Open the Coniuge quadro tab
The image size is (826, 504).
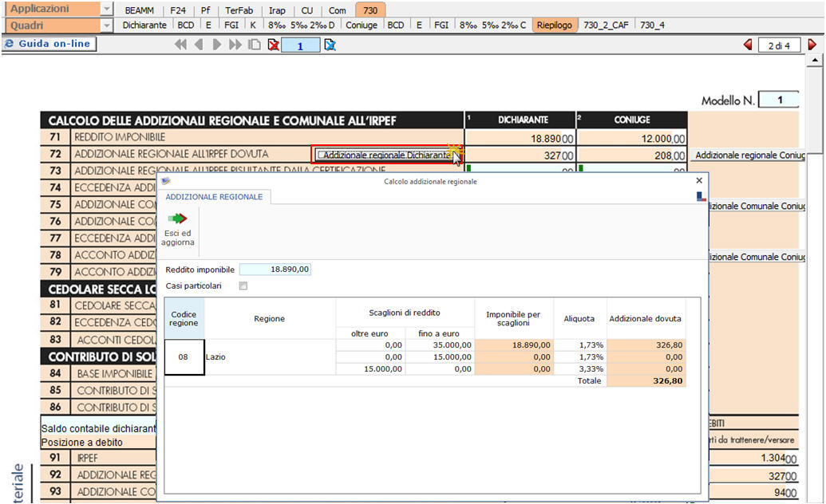coord(362,25)
